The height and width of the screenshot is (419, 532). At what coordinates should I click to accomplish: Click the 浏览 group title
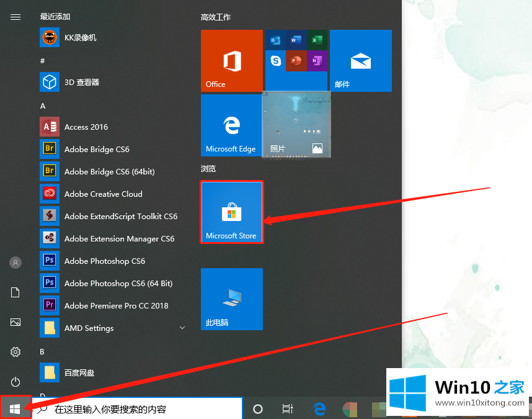point(208,168)
